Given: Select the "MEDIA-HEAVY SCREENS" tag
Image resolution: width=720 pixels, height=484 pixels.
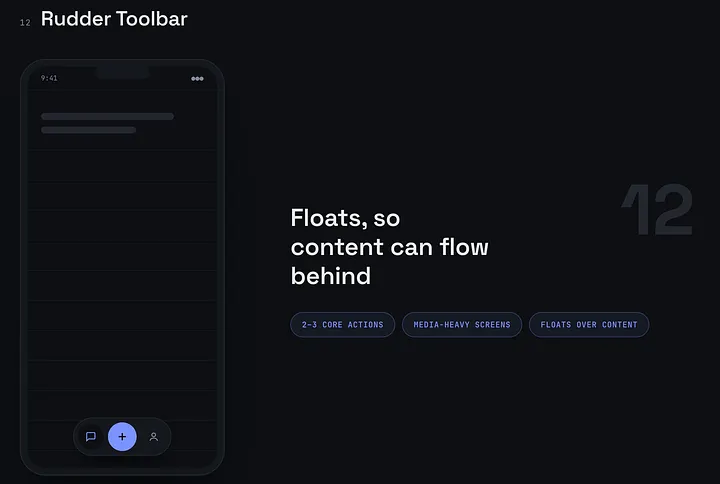Looking at the screenshot, I should [462, 325].
